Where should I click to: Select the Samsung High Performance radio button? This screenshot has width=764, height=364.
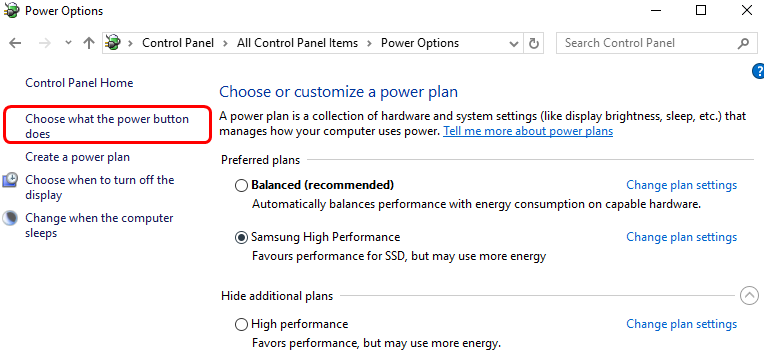(x=241, y=237)
